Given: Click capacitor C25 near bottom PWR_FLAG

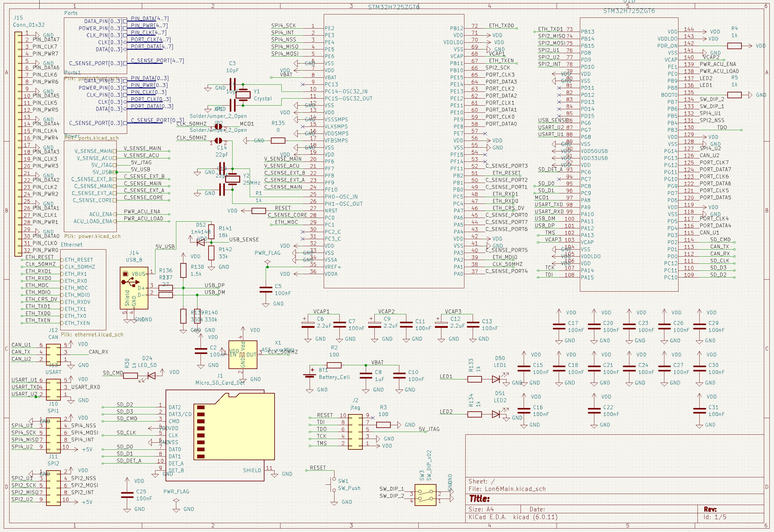Looking at the screenshot, I should pyautogui.click(x=127, y=495).
